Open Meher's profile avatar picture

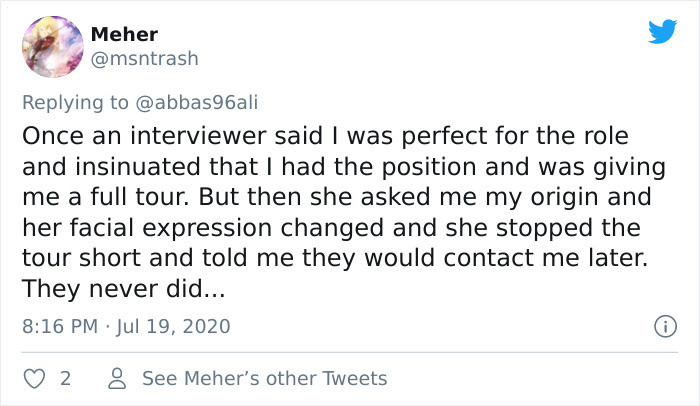50,46
